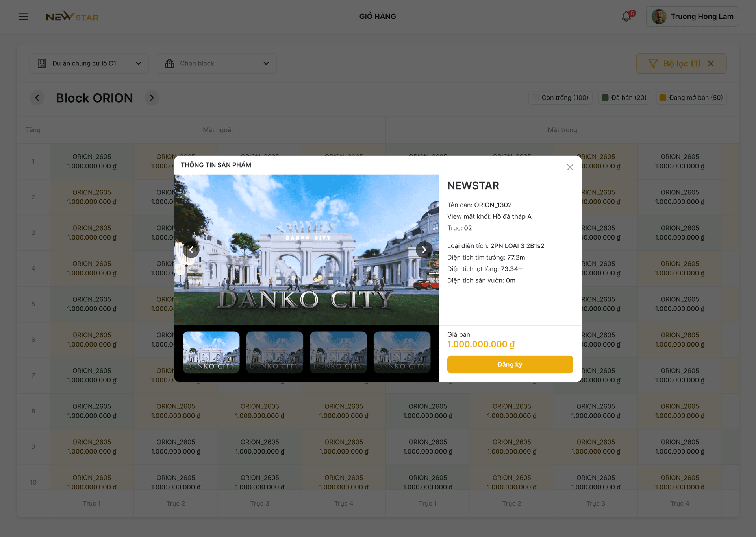Open Truong Hong Lam profile menu
This screenshot has width=756, height=537.
pyautogui.click(x=692, y=17)
